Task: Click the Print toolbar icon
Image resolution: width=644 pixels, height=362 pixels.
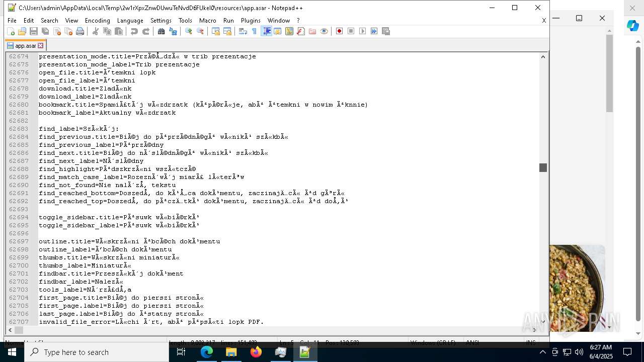Action: click(x=80, y=31)
